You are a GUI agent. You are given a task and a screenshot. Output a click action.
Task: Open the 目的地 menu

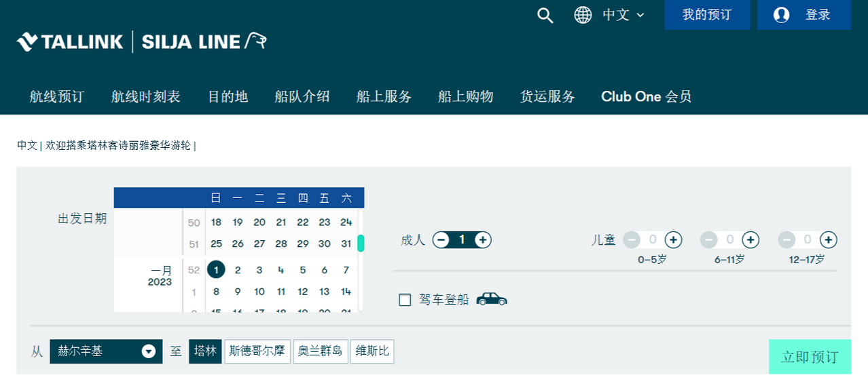pos(228,96)
